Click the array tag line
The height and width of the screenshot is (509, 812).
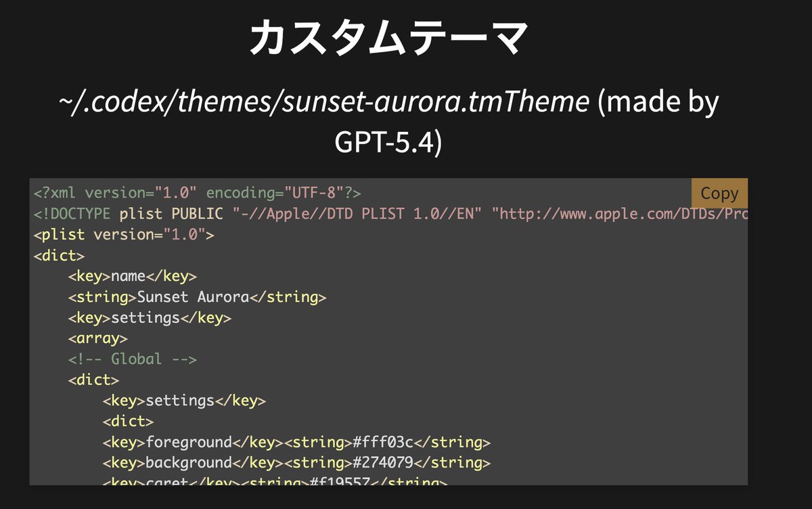point(98,338)
